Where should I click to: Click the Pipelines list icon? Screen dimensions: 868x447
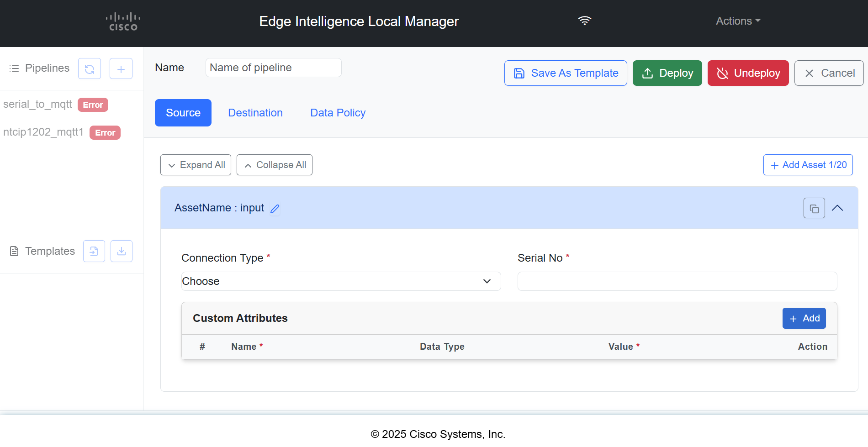(14, 68)
